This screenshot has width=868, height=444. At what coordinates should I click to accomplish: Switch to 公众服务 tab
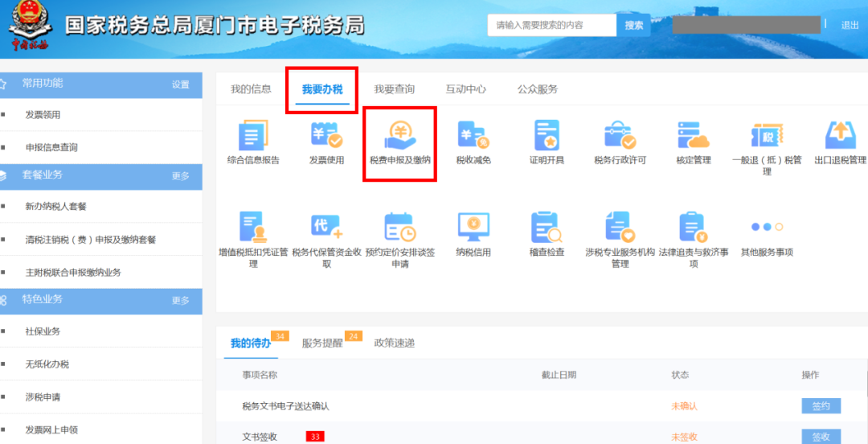[x=538, y=89]
